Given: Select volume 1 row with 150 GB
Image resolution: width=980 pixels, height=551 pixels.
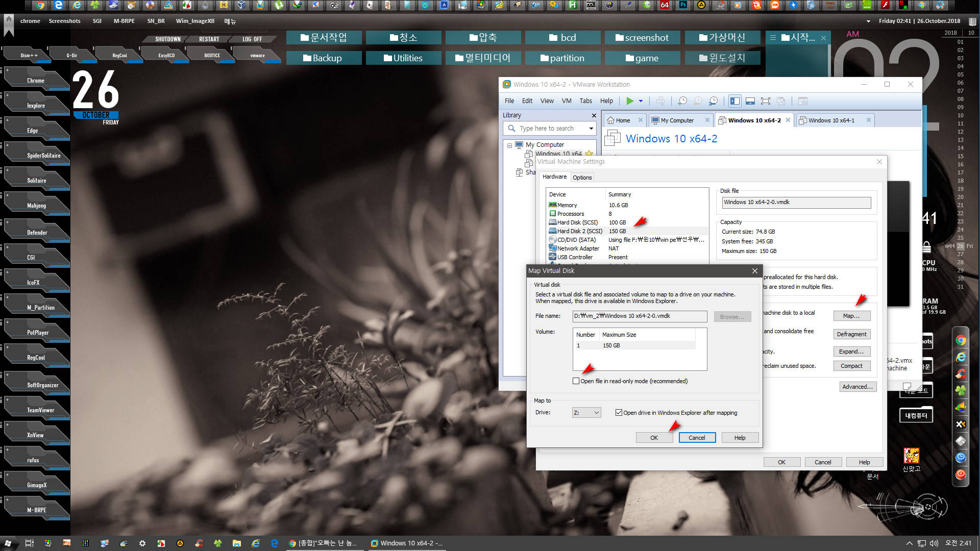Looking at the screenshot, I should point(634,345).
